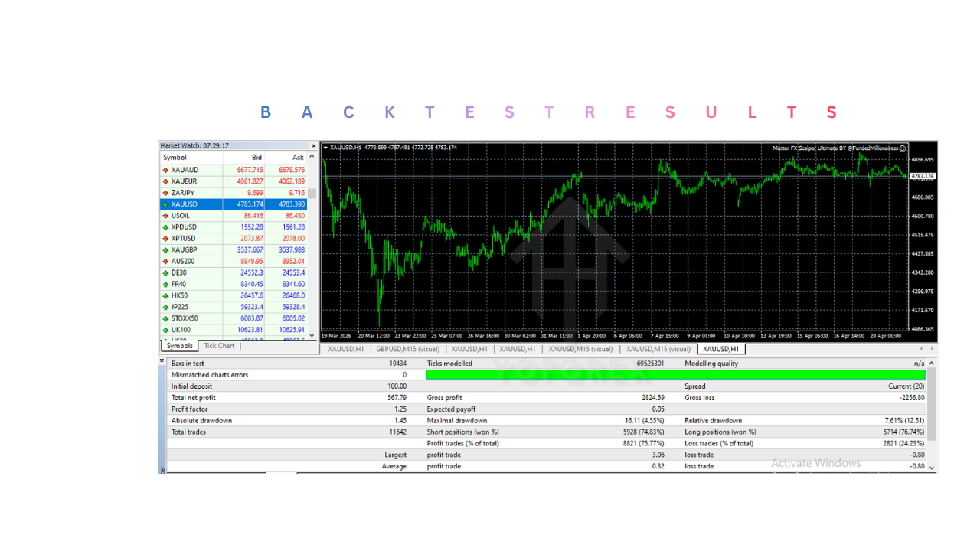Image resolution: width=980 pixels, height=551 pixels.
Task: Select the Symbols tab in Market Watch
Action: click(178, 345)
